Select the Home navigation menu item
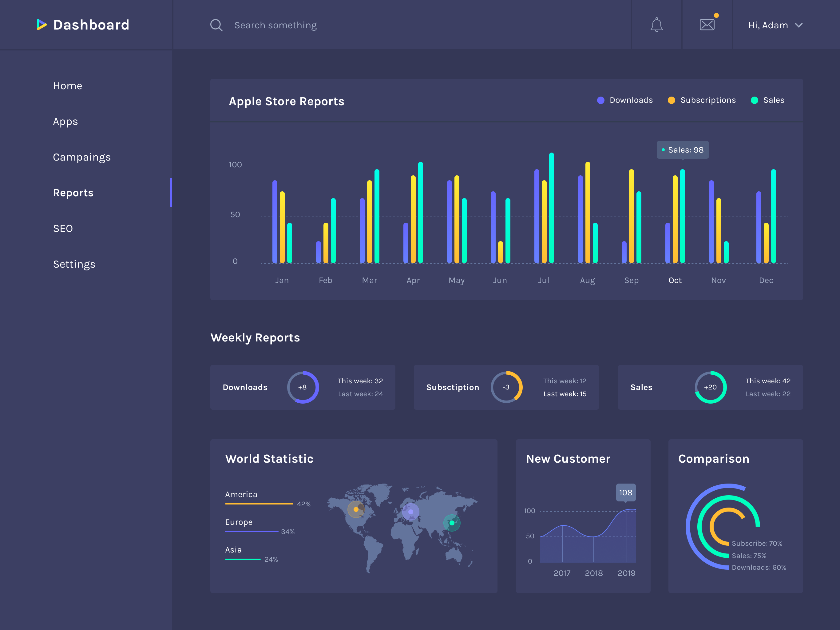The height and width of the screenshot is (630, 840). [x=67, y=86]
